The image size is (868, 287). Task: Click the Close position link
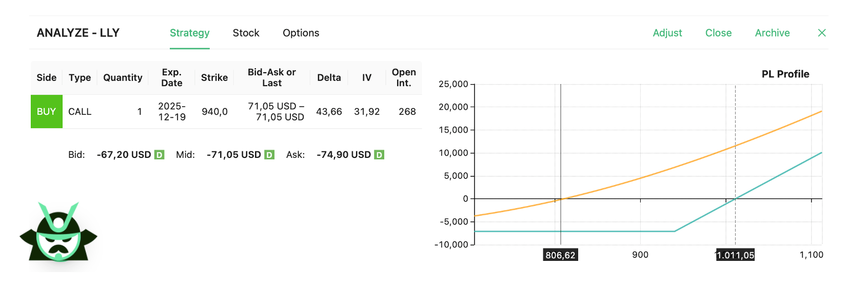[x=719, y=33]
